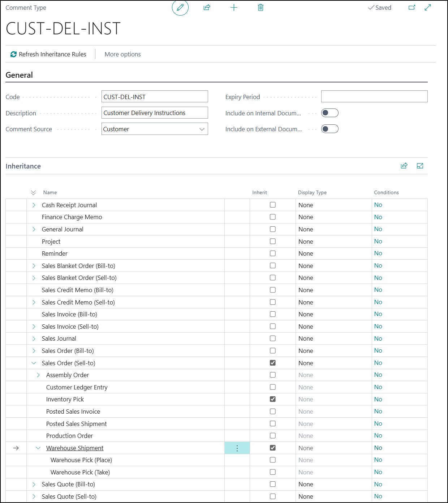The image size is (448, 503).
Task: Open the Comment Source dropdown
Action: click(x=155, y=129)
